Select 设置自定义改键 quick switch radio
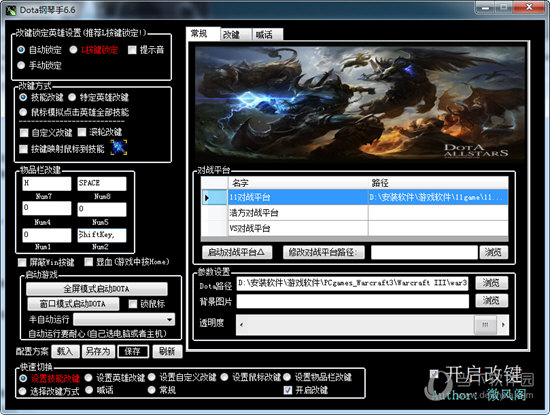Viewport: 550px width, 415px height. (152, 377)
